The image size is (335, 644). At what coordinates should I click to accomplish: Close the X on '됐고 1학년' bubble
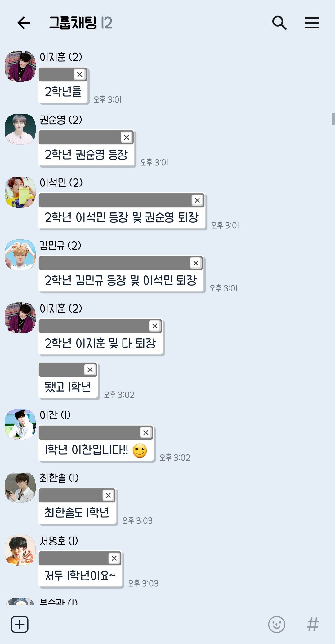[x=90, y=370]
